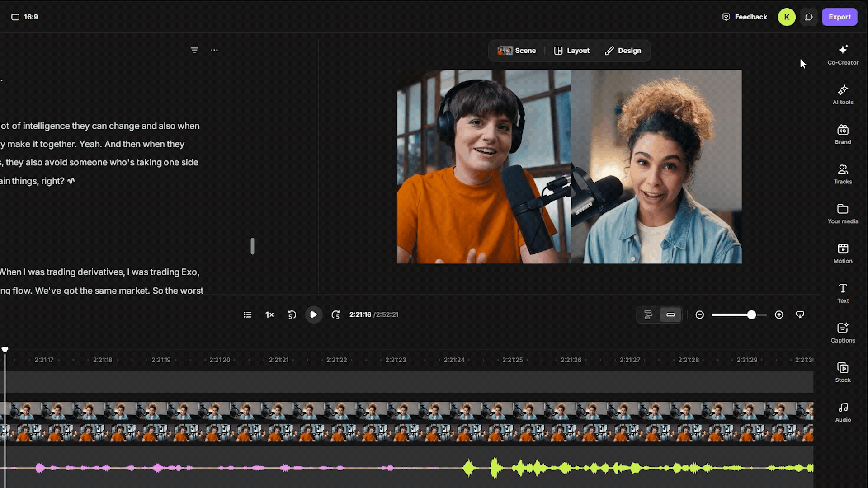Image resolution: width=868 pixels, height=488 pixels.
Task: Click the Feedback button
Action: (x=745, y=17)
